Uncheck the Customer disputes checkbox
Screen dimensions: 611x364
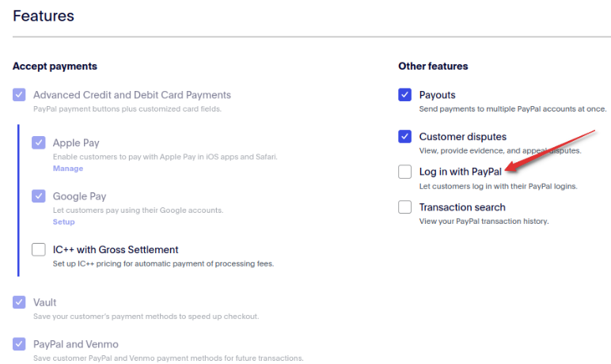tap(405, 136)
